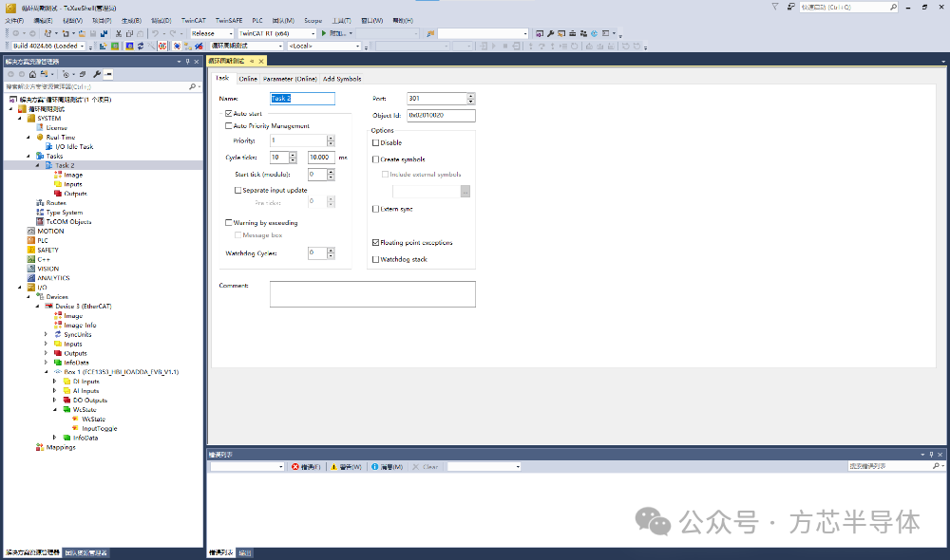Increase the Cycle ticks spinner
This screenshot has height=560, width=950.
[293, 155]
